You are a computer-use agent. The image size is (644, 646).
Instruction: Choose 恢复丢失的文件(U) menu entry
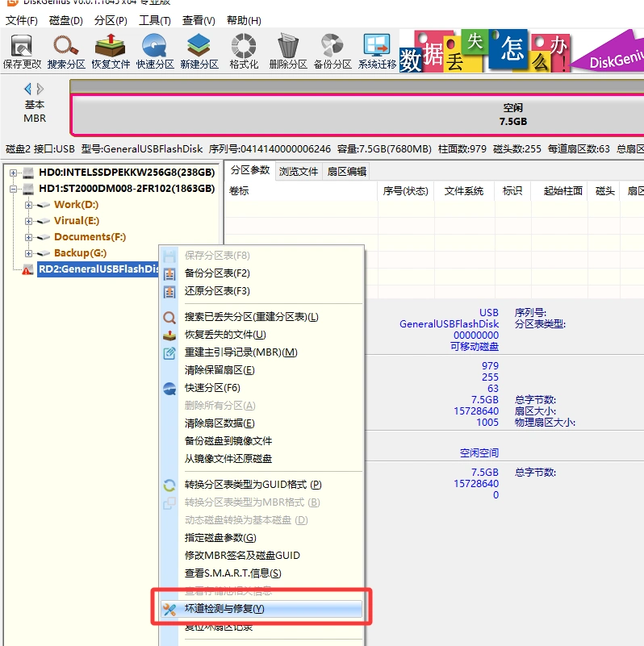[x=262, y=335]
